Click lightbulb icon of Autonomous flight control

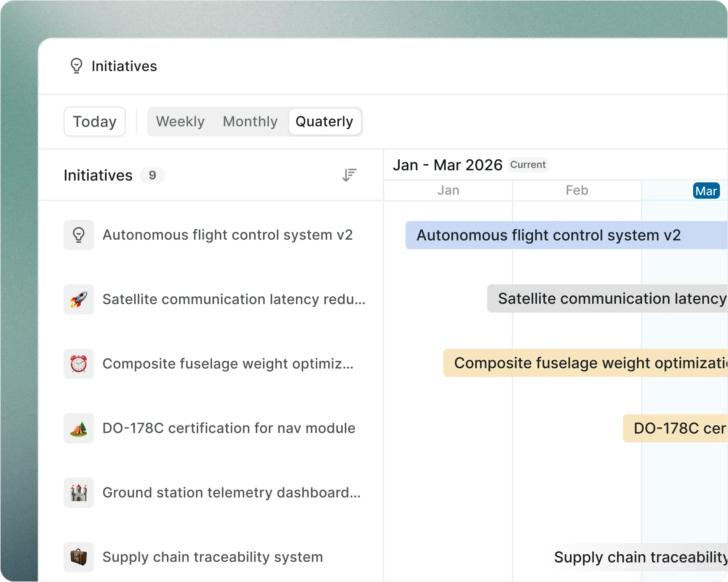click(79, 235)
